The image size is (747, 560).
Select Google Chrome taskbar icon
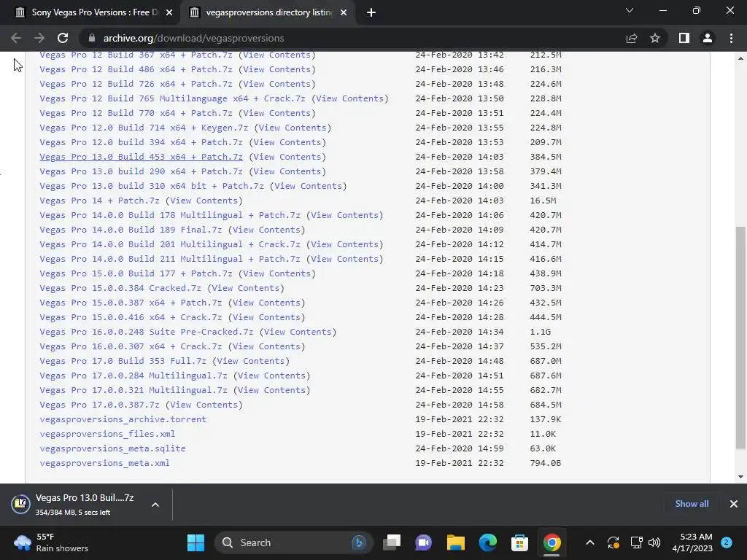(x=551, y=542)
